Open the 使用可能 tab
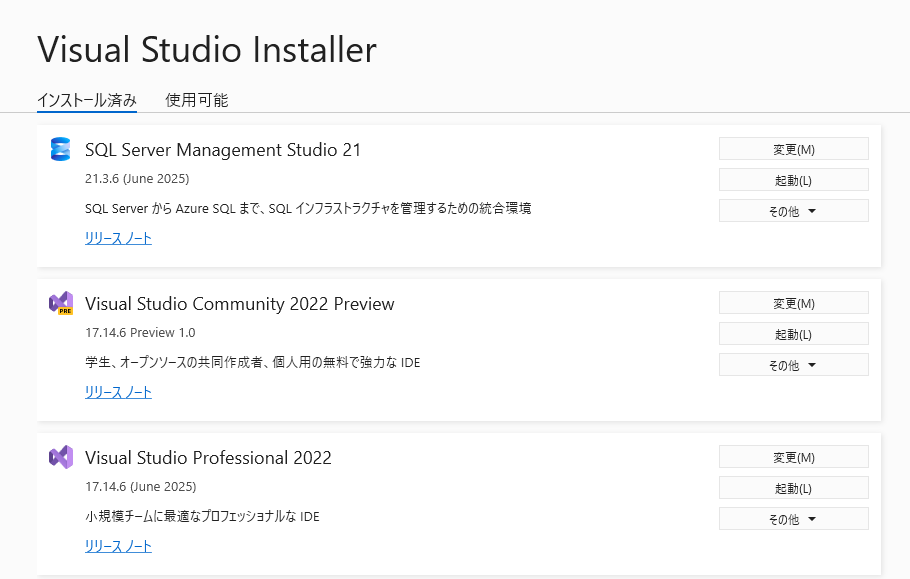Viewport: 910px width, 579px height. 197,100
